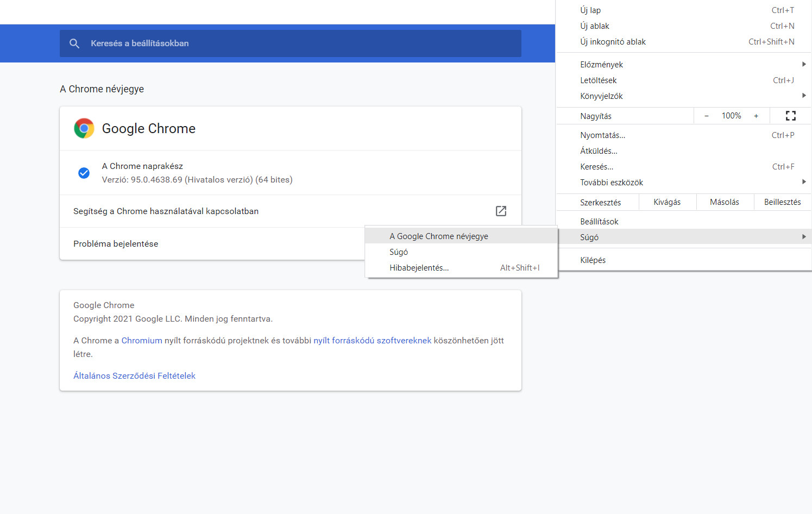Choose Súgó in the help submenu

point(462,252)
